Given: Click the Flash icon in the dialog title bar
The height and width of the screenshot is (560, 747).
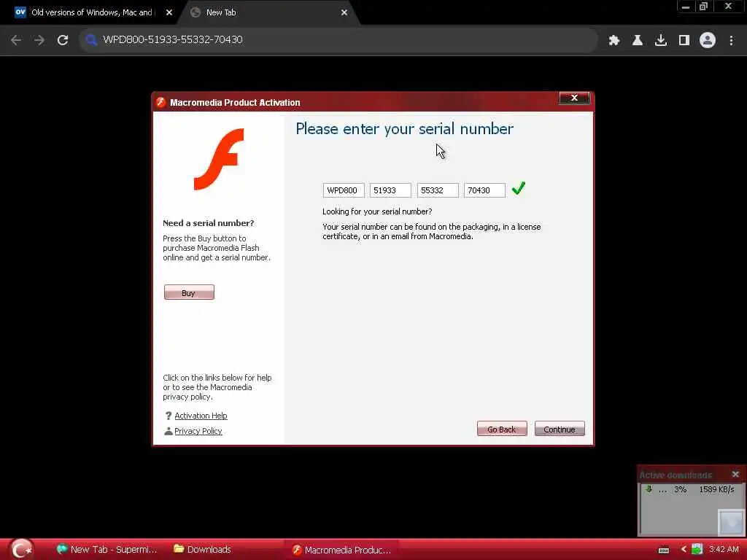Looking at the screenshot, I should [161, 102].
